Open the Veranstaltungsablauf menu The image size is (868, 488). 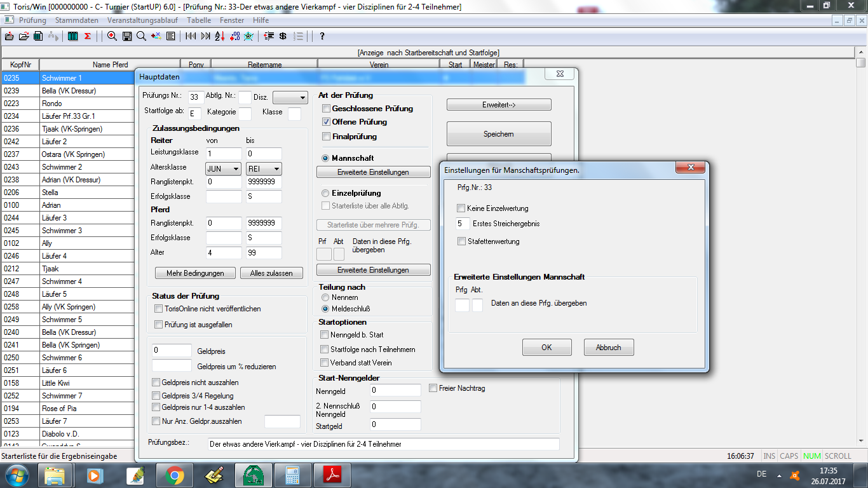(142, 20)
